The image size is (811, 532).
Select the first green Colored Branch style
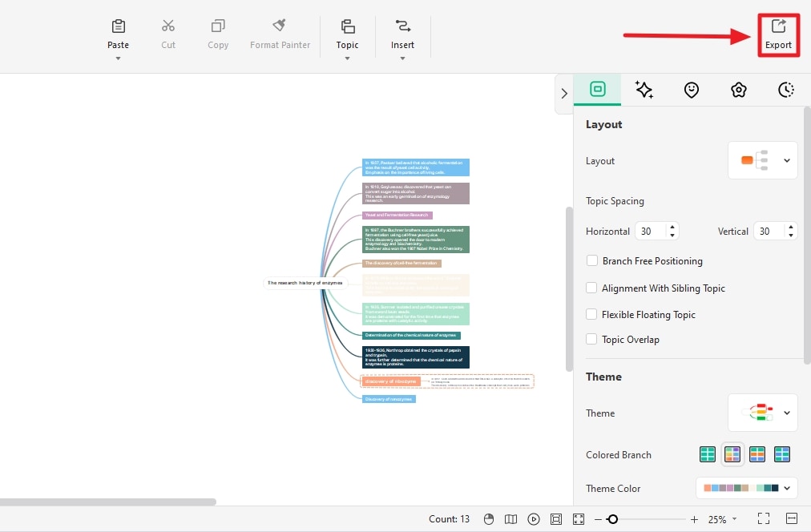(x=707, y=454)
